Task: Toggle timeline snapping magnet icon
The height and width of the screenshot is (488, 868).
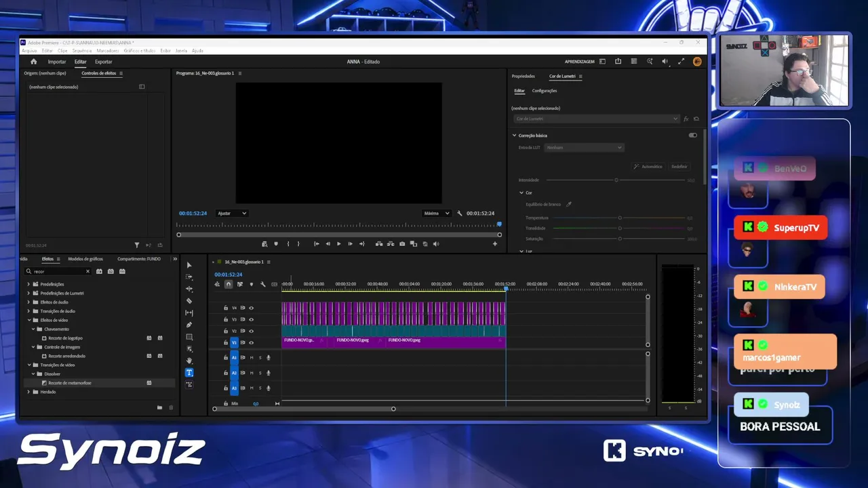Action: (229, 284)
